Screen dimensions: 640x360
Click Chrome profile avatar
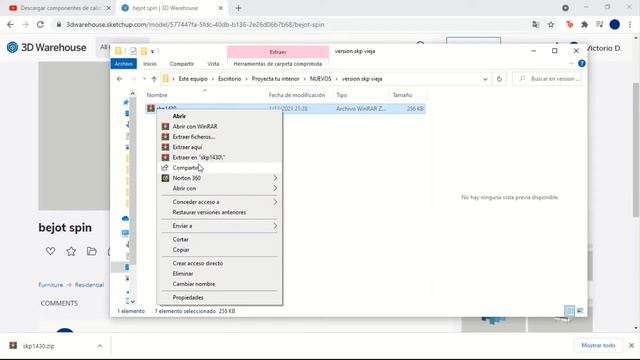click(x=615, y=24)
